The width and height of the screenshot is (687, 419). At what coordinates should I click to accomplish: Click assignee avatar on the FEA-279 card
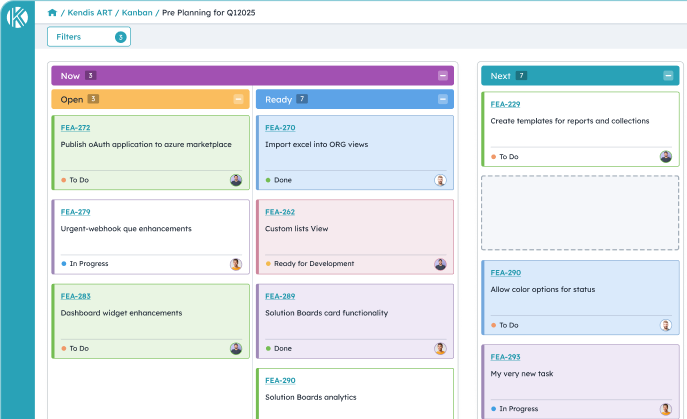click(x=236, y=264)
